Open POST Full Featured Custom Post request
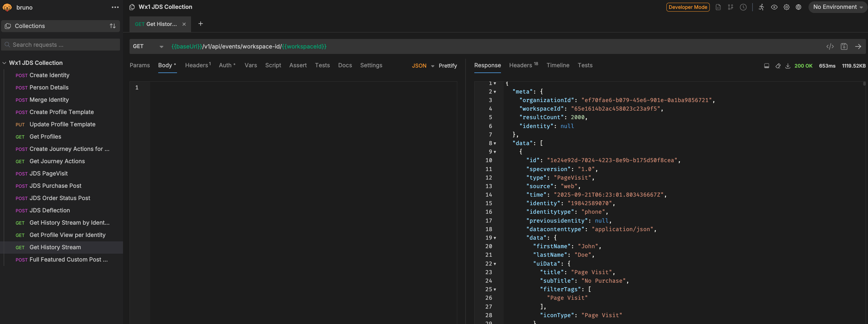 coord(62,259)
